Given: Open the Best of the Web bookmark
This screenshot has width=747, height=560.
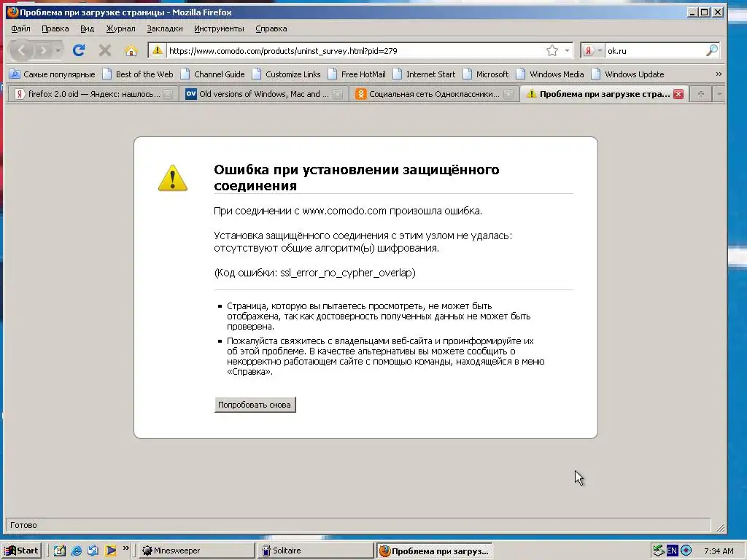Looking at the screenshot, I should point(138,74).
